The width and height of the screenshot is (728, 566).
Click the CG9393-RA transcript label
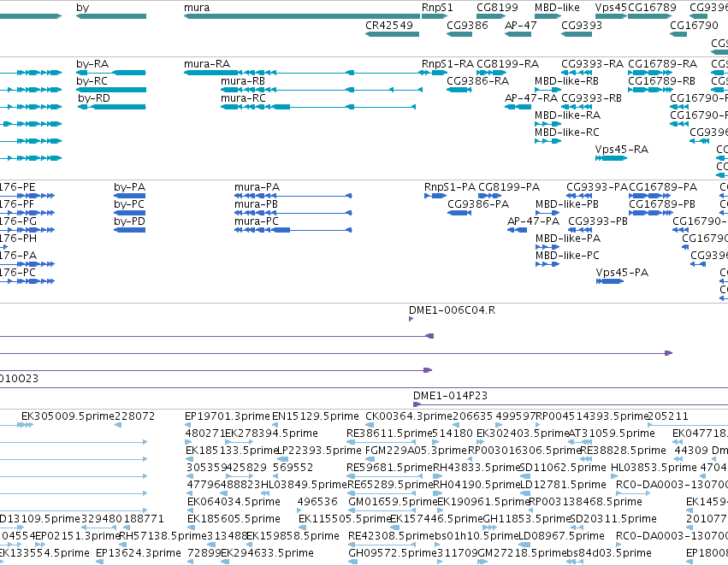point(592,63)
